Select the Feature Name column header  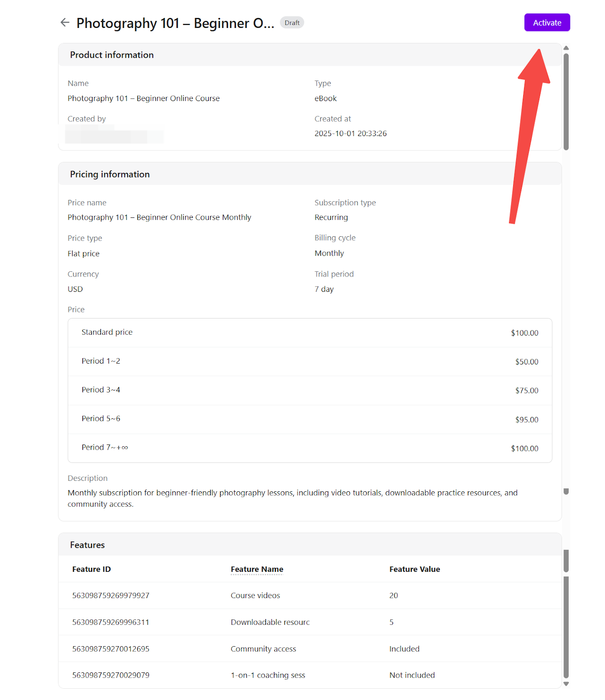pos(257,569)
